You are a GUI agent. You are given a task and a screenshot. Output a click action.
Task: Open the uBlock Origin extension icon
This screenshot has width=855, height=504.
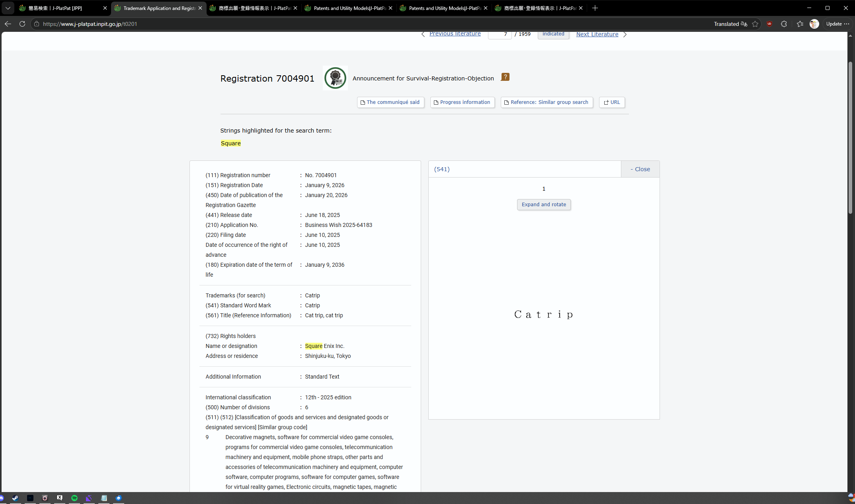click(x=769, y=24)
